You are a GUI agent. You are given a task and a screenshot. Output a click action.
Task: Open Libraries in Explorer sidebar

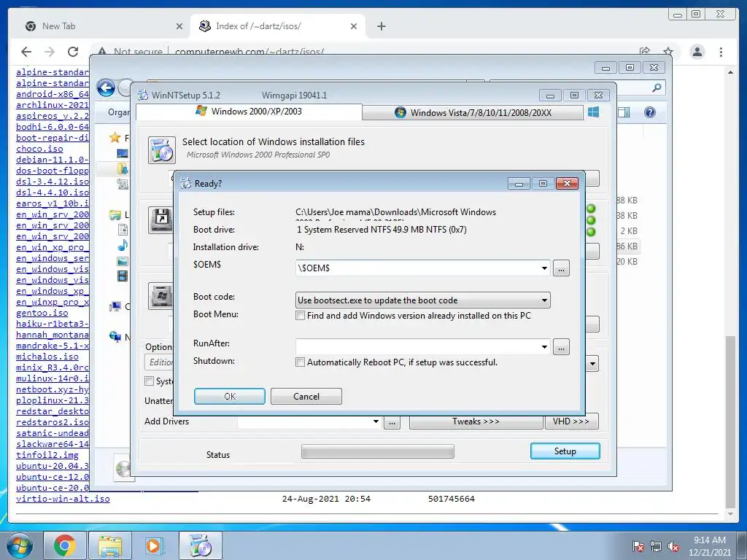tap(115, 215)
